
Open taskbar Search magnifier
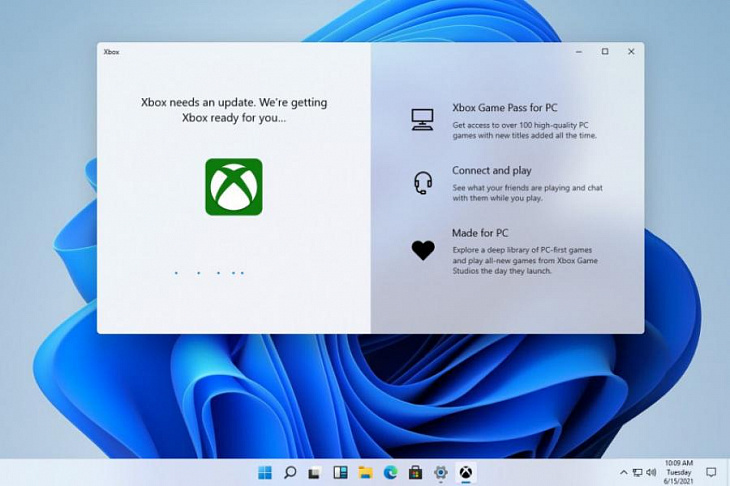pos(290,472)
